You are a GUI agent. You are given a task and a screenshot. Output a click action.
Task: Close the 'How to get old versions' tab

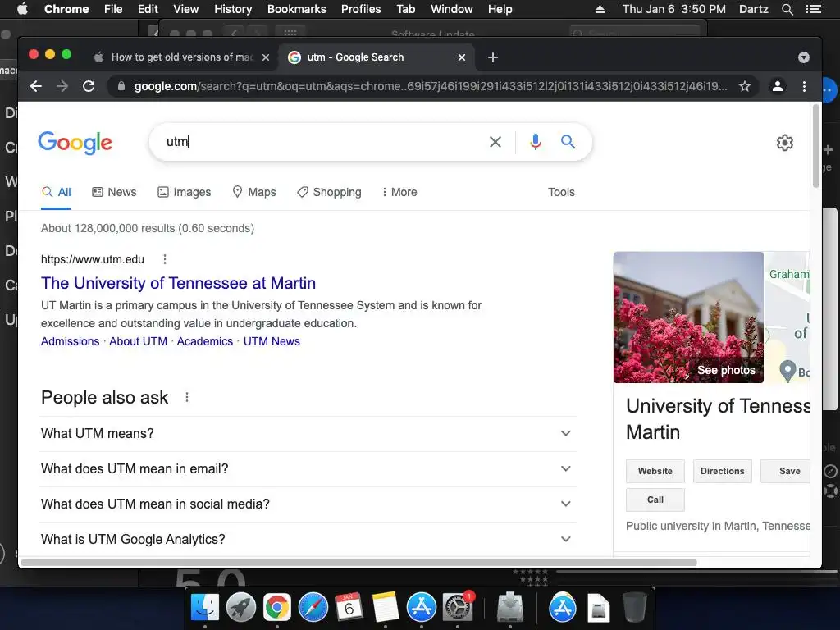(266, 57)
